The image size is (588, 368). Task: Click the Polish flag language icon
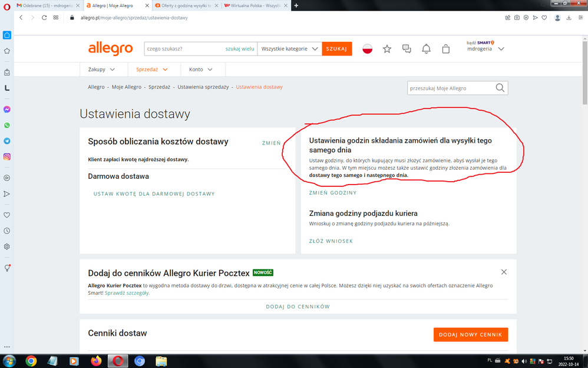point(368,49)
